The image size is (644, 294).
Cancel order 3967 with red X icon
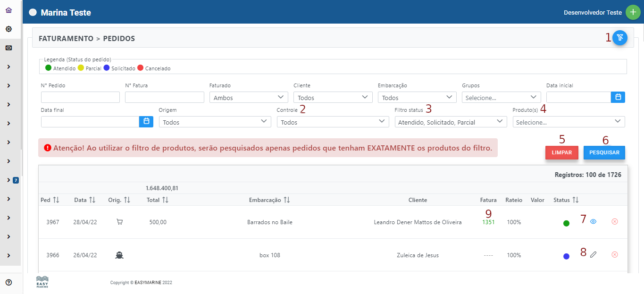click(x=614, y=221)
